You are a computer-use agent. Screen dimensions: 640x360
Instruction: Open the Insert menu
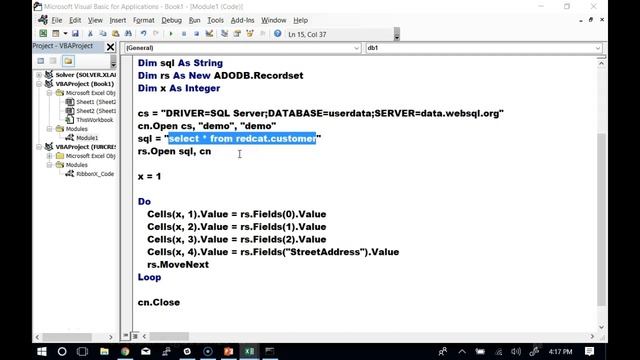coord(118,20)
